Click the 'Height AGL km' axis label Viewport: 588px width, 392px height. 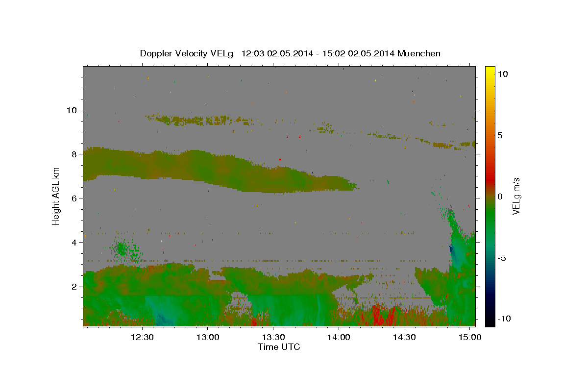[56, 196]
